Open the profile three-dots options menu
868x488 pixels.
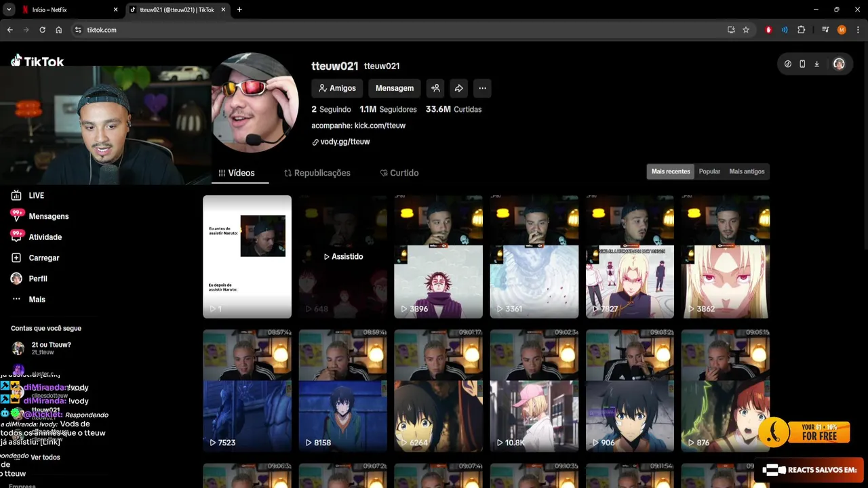click(x=482, y=88)
